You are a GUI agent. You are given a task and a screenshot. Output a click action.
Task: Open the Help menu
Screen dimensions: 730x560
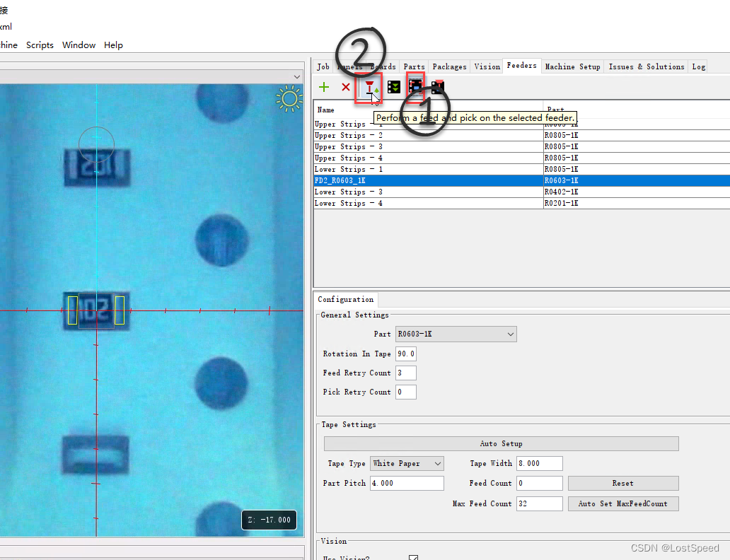coord(113,45)
